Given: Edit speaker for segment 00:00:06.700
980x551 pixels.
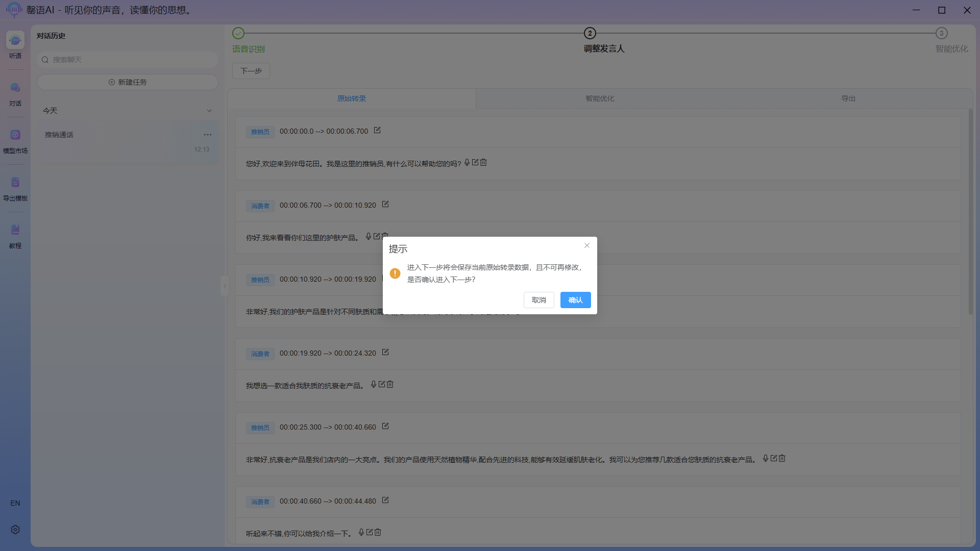Looking at the screenshot, I should pos(385,205).
